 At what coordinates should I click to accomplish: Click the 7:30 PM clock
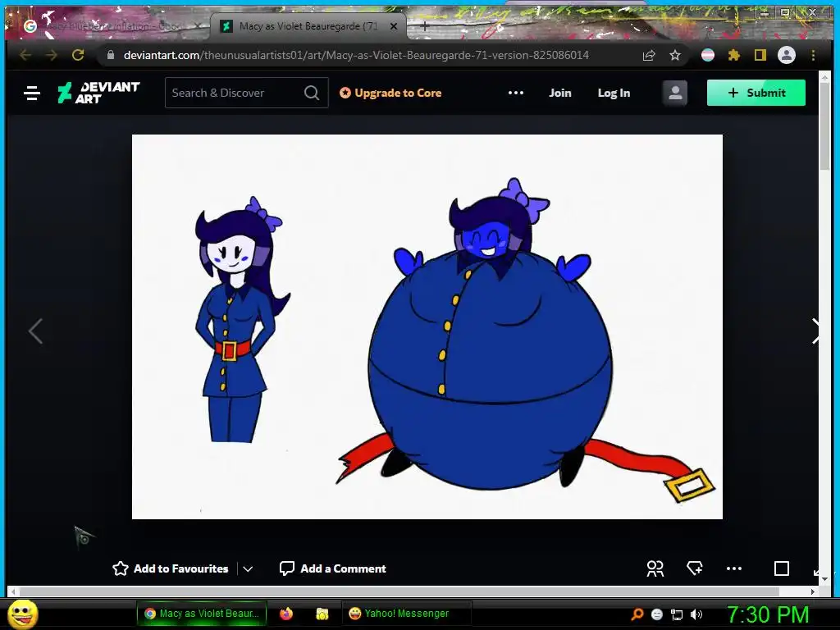(x=767, y=614)
